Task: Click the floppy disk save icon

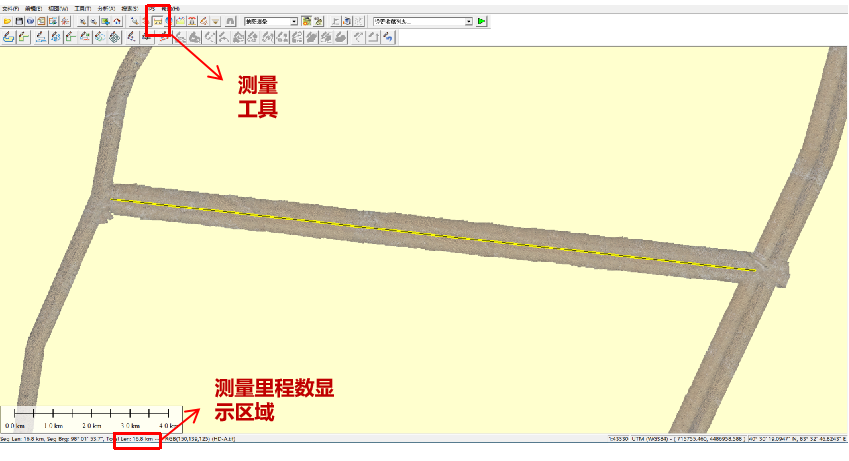Action: (19, 21)
